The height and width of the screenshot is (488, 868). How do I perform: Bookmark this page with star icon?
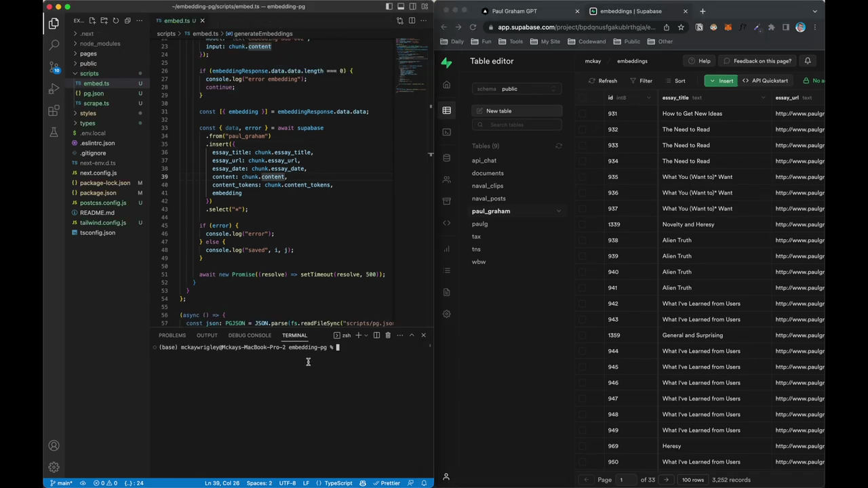pyautogui.click(x=680, y=27)
